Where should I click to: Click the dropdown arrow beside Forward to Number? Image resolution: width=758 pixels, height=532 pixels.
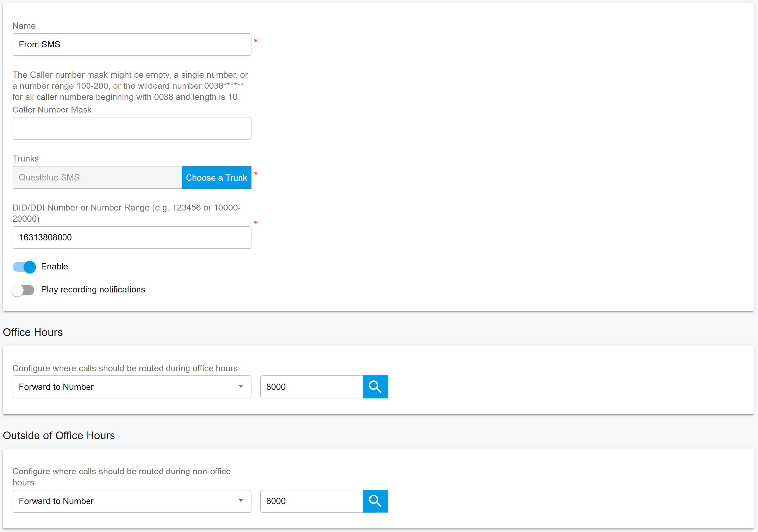(241, 387)
